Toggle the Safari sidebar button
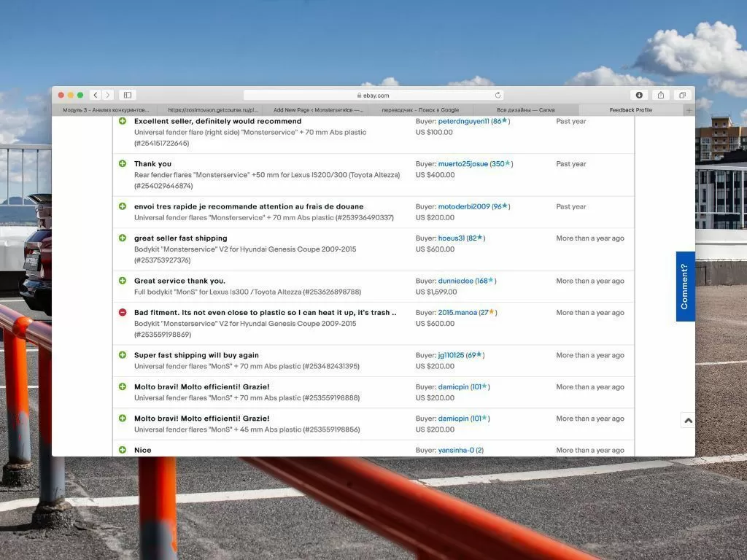The height and width of the screenshot is (560, 747). 128,95
